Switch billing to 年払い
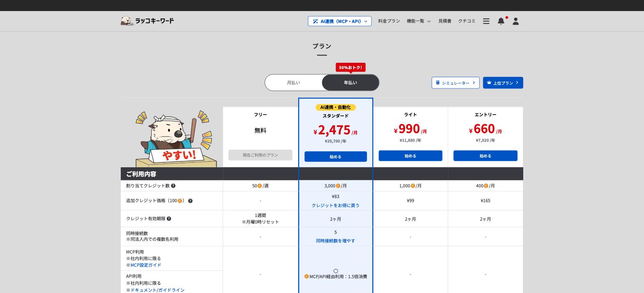Screen dimensions: 644x293 tap(350, 83)
